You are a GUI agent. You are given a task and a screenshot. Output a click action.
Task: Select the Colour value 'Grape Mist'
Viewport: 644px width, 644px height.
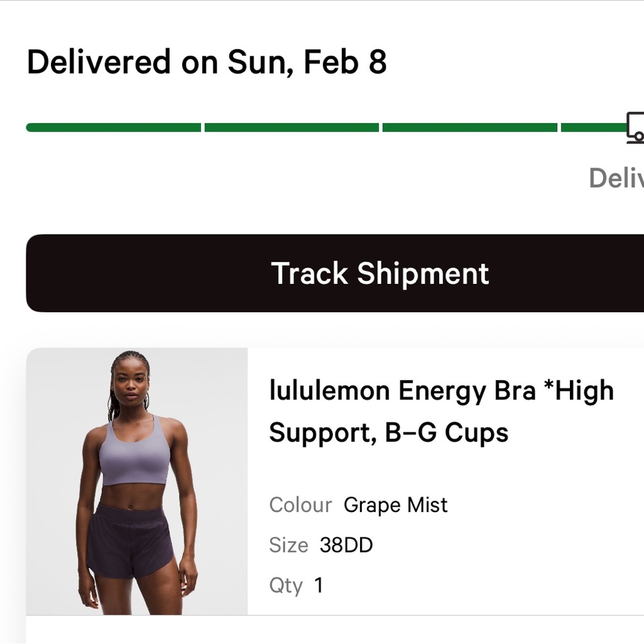[395, 506]
